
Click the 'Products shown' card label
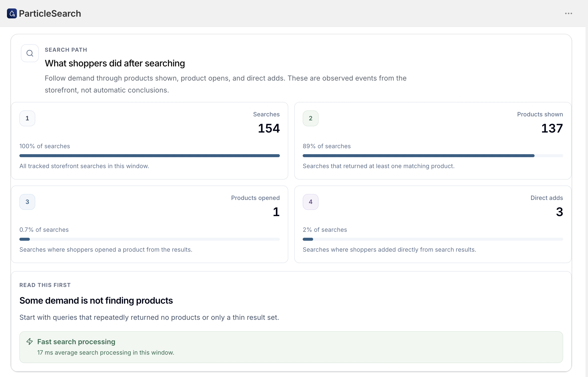[x=540, y=114]
